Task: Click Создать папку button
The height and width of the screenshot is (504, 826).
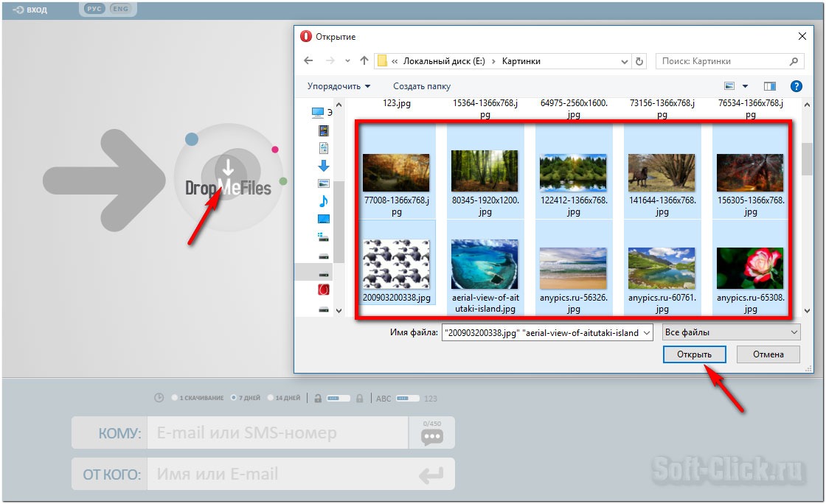Action: (x=421, y=85)
